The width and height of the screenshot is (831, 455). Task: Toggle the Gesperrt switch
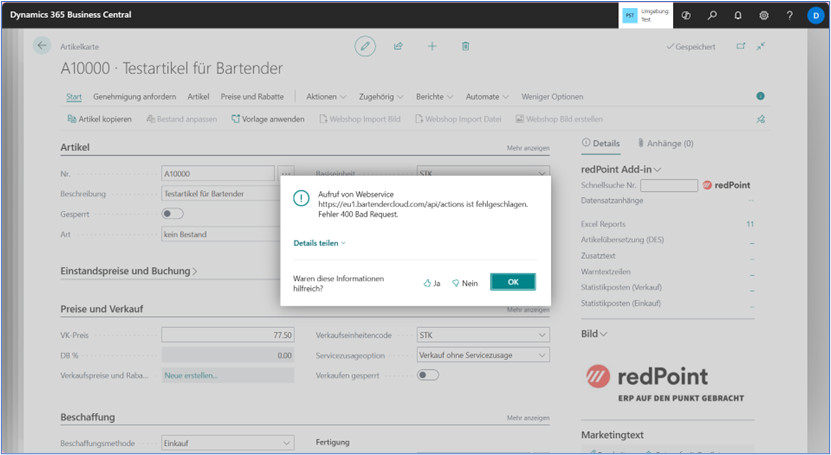click(x=172, y=214)
